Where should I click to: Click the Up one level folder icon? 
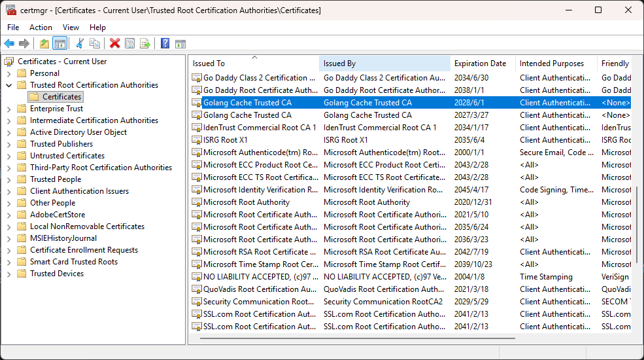coord(44,44)
